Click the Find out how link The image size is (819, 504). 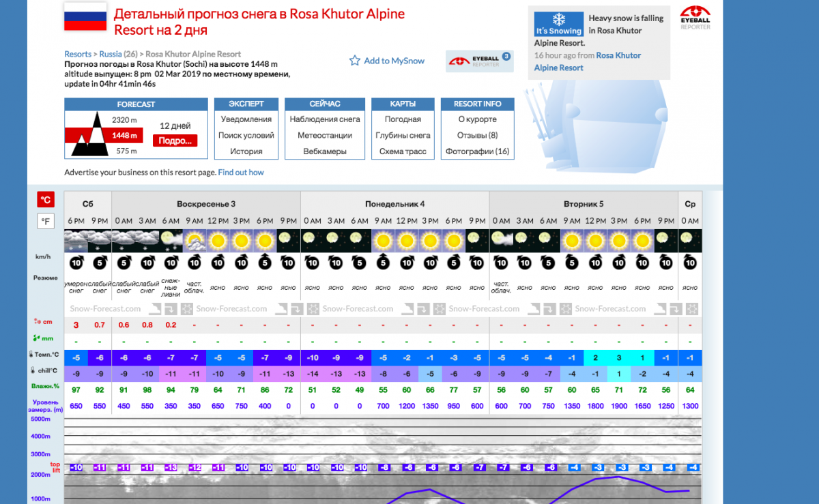click(241, 173)
